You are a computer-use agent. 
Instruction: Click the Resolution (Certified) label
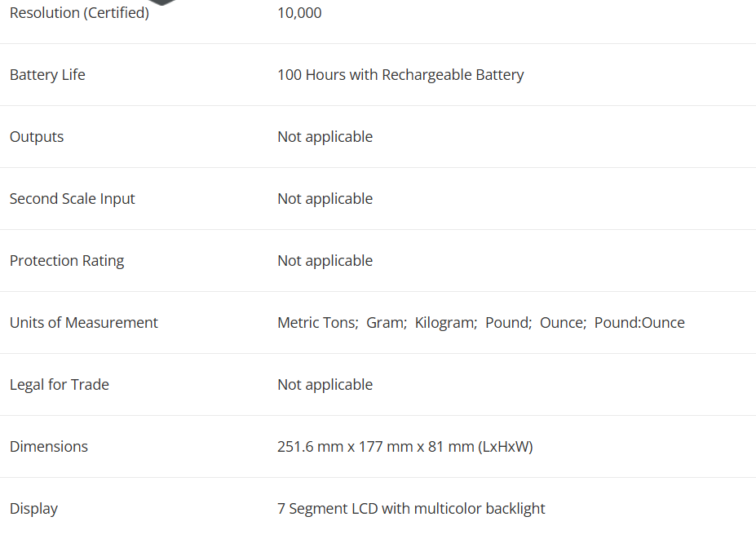click(80, 13)
